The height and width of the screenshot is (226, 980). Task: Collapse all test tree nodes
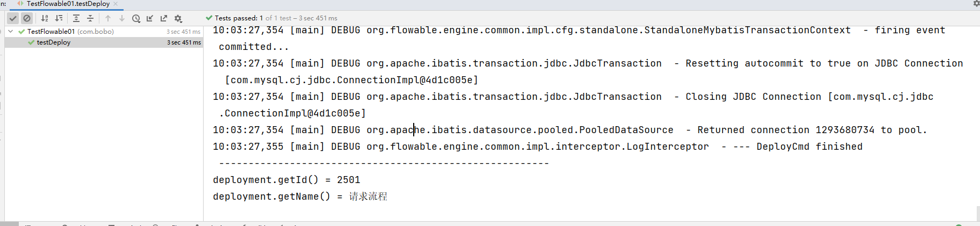tap(90, 18)
